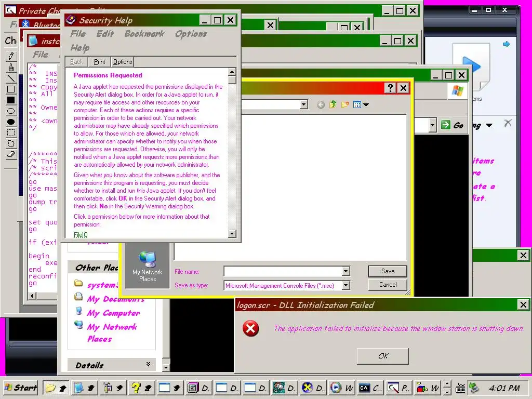Expand the Details panel chevron
This screenshot has height=399, width=532.
tap(148, 364)
